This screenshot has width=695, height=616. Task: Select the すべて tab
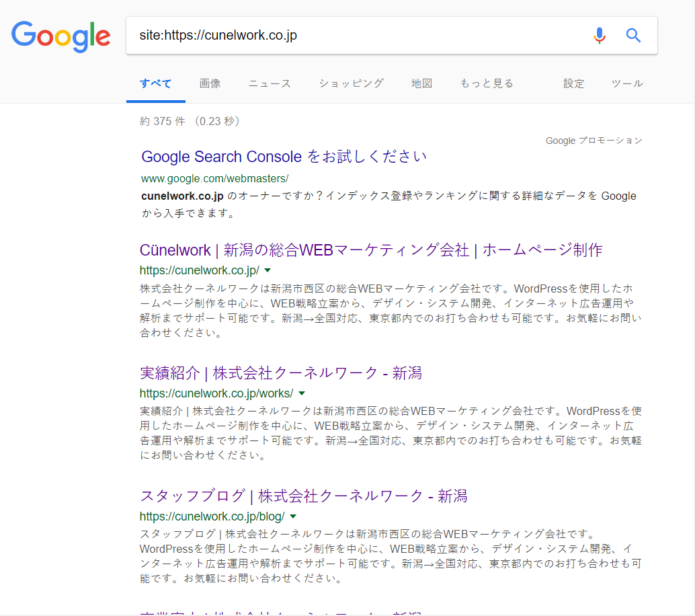point(155,83)
